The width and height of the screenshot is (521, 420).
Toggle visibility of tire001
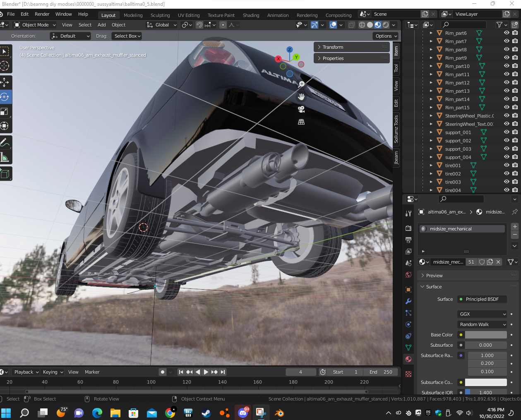pos(507,165)
